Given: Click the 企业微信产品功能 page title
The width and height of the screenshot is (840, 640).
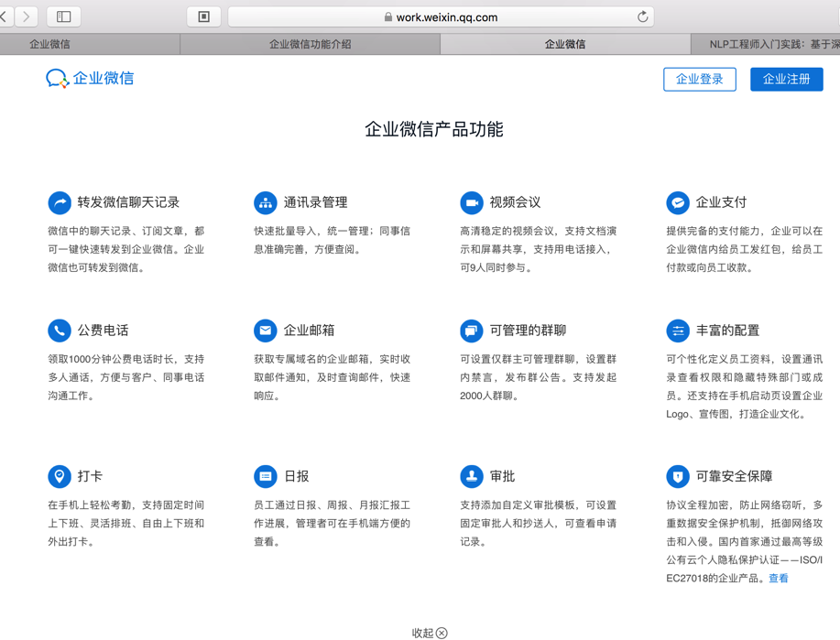Looking at the screenshot, I should (434, 129).
